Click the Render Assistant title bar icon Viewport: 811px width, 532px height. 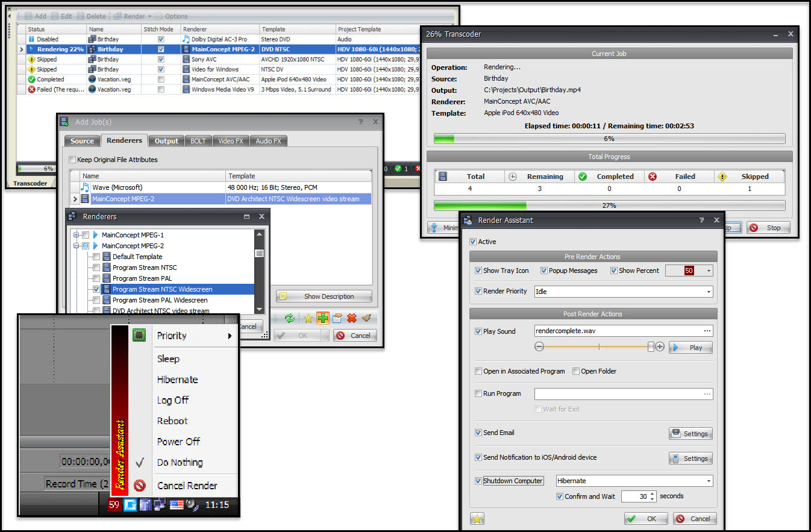point(467,221)
